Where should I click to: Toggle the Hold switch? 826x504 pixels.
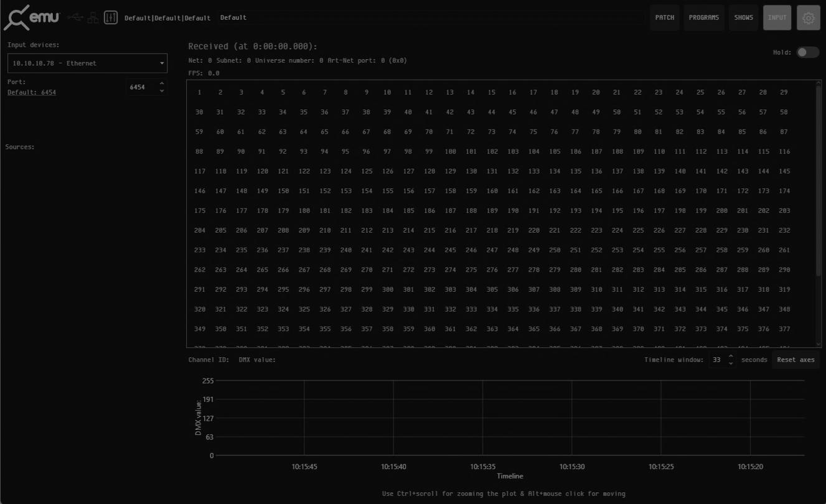(808, 52)
